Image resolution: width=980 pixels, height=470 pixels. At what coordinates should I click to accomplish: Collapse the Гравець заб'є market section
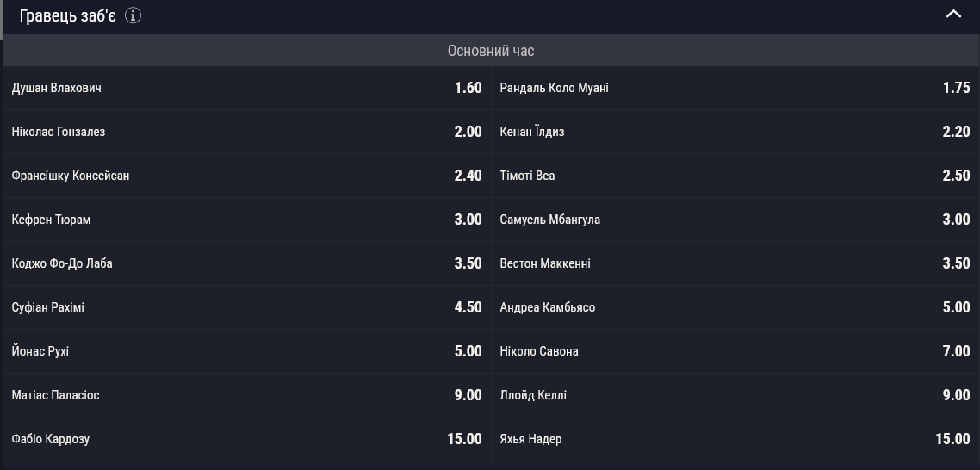click(953, 15)
